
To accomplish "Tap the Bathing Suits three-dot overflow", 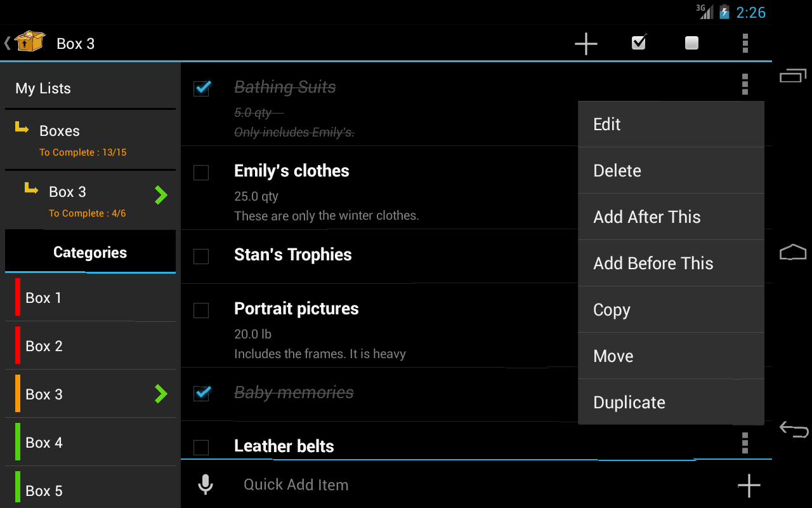I will [745, 84].
